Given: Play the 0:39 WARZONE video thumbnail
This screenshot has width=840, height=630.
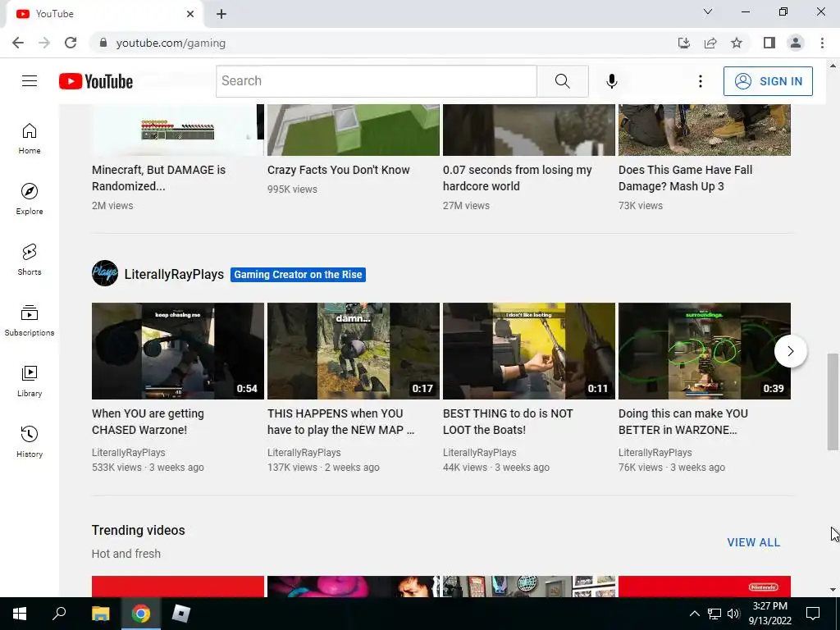Looking at the screenshot, I should (705, 351).
